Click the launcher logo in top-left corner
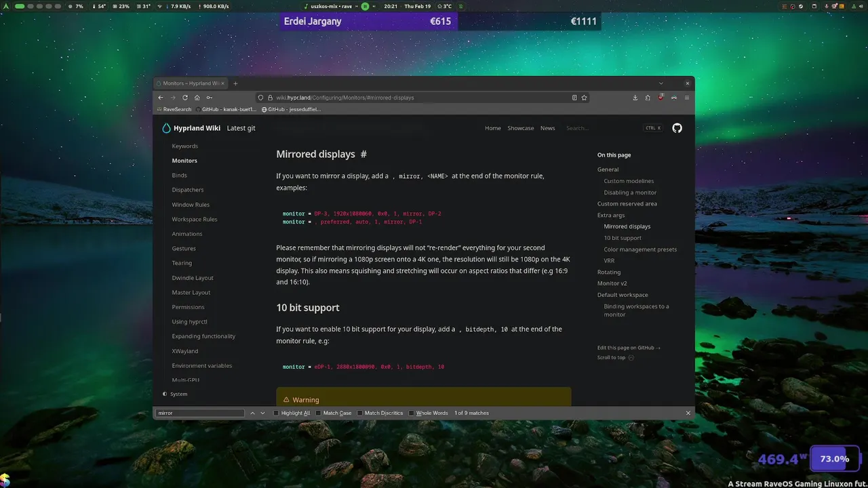This screenshot has width=868, height=488. (x=7, y=6)
